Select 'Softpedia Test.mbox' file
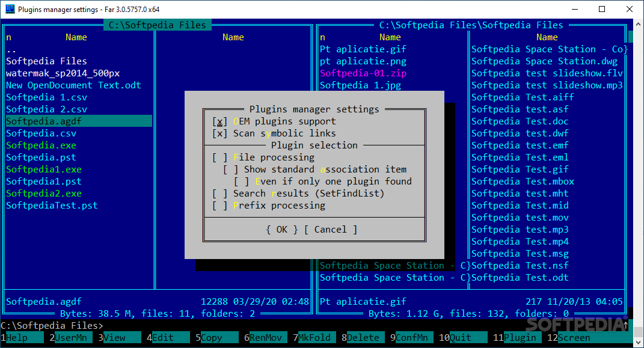This screenshot has height=348, width=644. pyautogui.click(x=523, y=182)
